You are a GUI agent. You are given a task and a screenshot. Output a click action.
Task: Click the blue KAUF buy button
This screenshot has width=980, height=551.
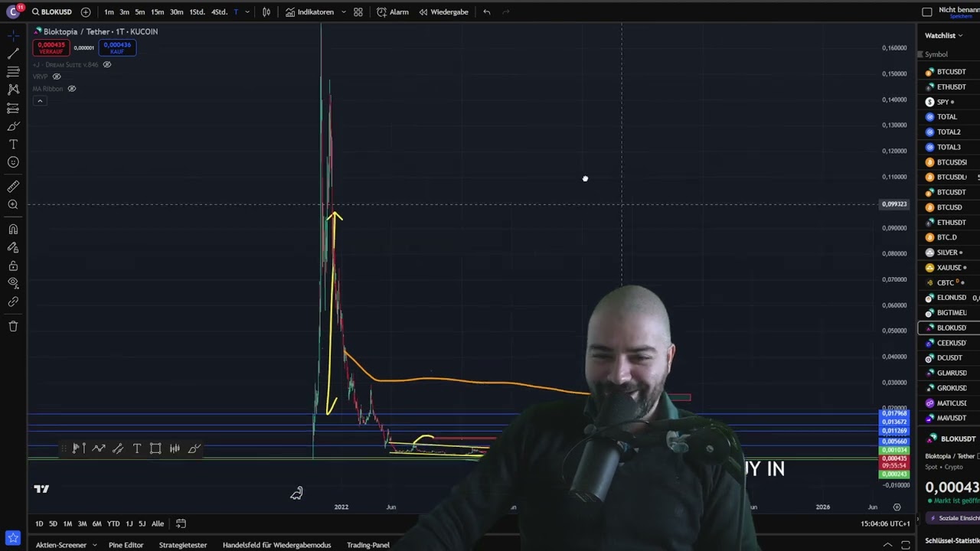tap(117, 47)
